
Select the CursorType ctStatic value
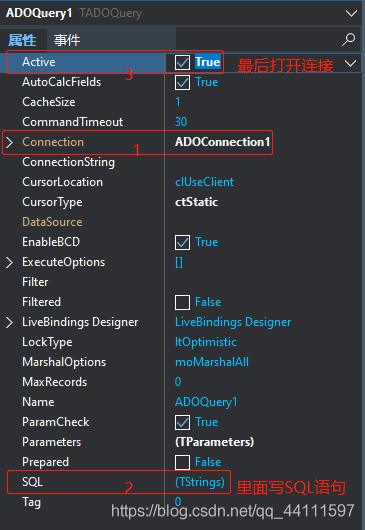tap(196, 202)
